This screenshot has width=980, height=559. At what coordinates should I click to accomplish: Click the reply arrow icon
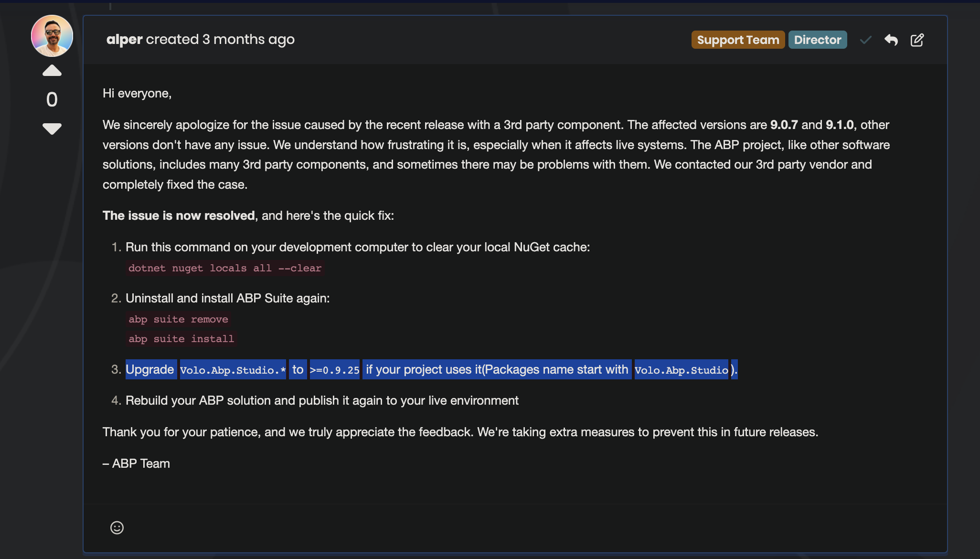click(x=891, y=40)
